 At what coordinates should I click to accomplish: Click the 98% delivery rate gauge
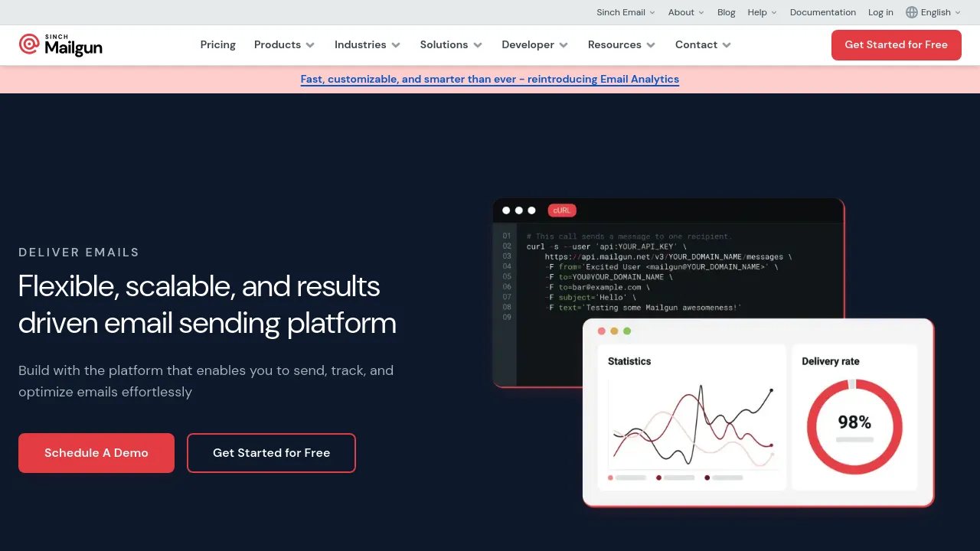point(854,427)
